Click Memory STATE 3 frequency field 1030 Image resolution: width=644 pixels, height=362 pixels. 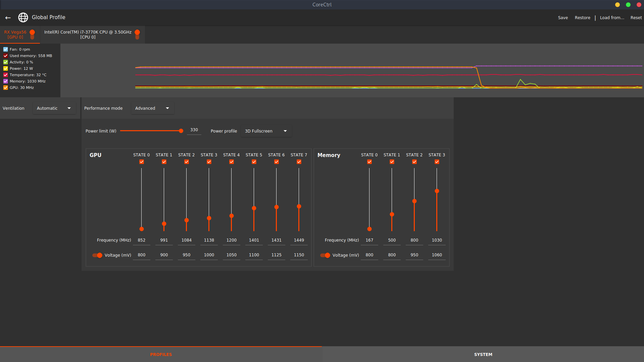(x=437, y=241)
